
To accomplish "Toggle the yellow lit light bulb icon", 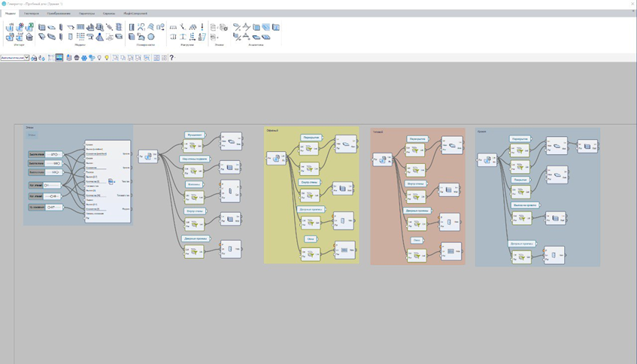I will coord(107,58).
